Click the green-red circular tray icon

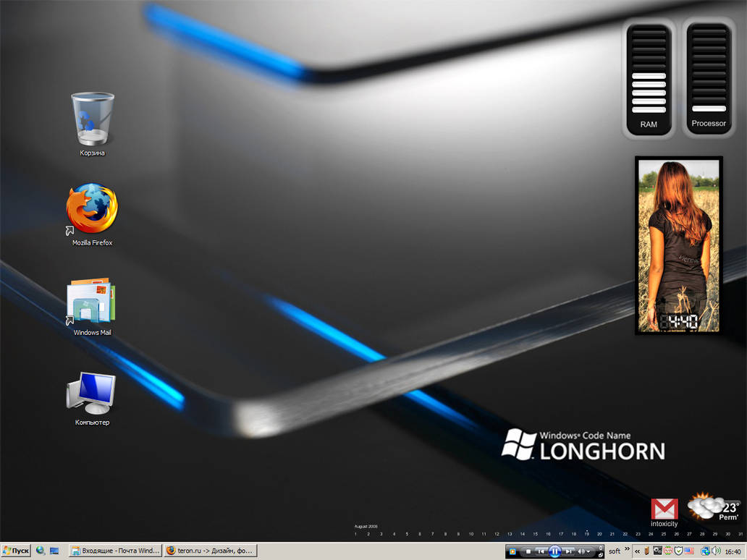(668, 551)
